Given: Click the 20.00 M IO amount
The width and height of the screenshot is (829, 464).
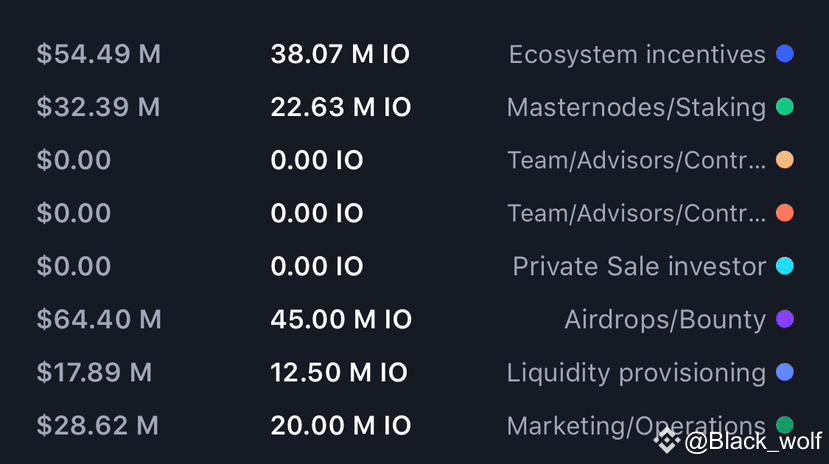Looking at the screenshot, I should pos(341,425).
